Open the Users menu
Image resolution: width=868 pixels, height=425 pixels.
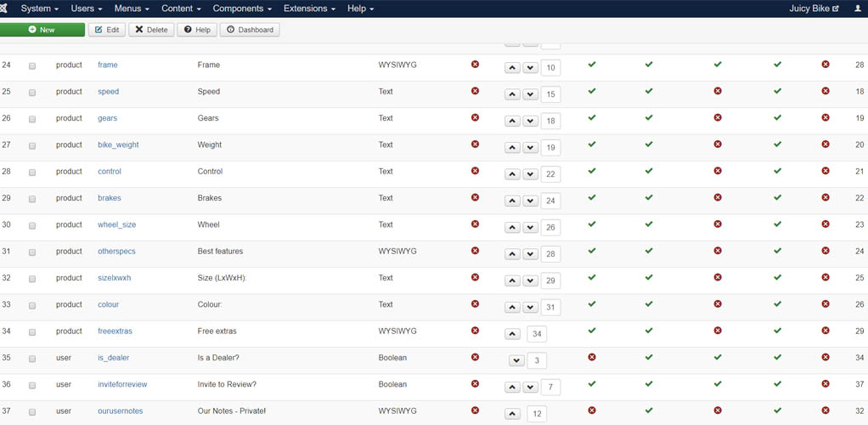coord(87,8)
